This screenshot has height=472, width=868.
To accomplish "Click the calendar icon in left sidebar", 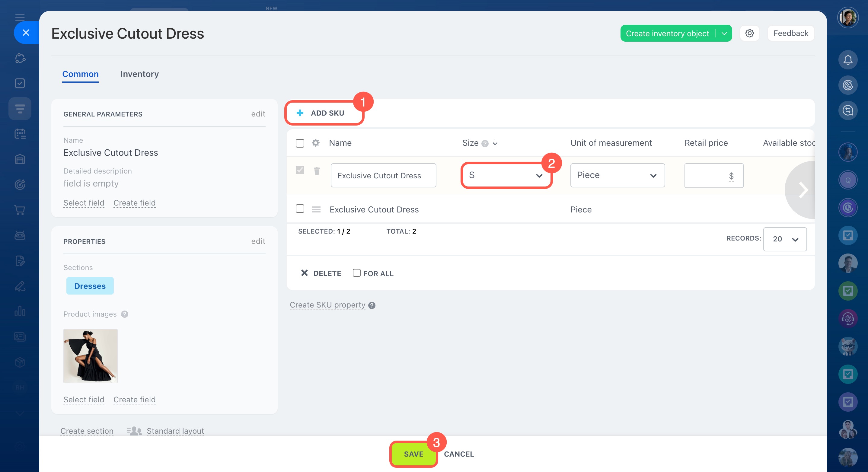I will [x=20, y=134].
